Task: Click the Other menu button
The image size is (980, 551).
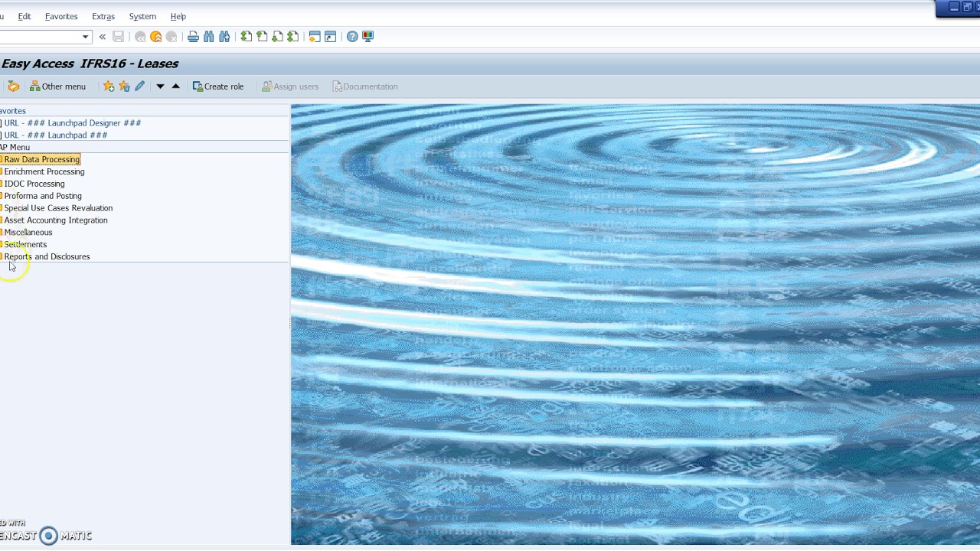Action: pyautogui.click(x=57, y=86)
